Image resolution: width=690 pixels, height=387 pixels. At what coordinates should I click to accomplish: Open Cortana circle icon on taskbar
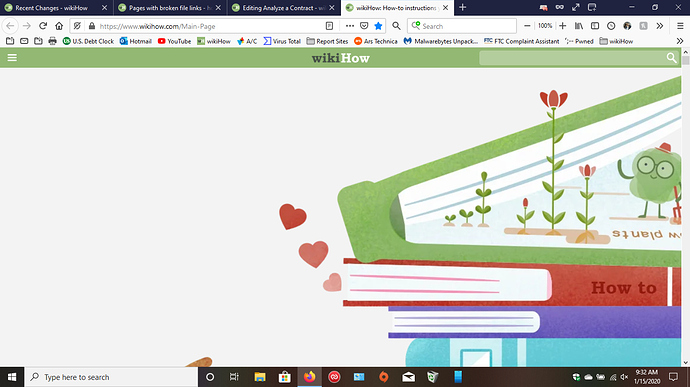(x=210, y=377)
